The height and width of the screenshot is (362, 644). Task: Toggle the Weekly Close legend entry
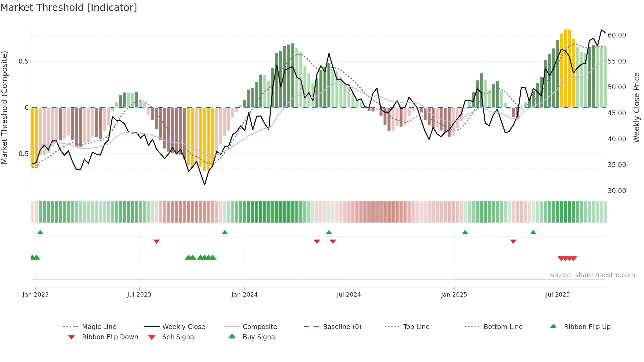[x=174, y=327]
